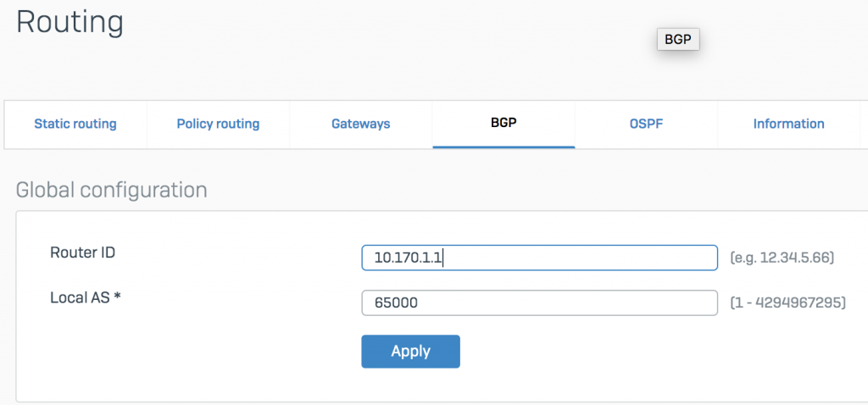Screen dimensions: 868x405
Task: Click the Global configuration section heading
Action: click(x=112, y=190)
